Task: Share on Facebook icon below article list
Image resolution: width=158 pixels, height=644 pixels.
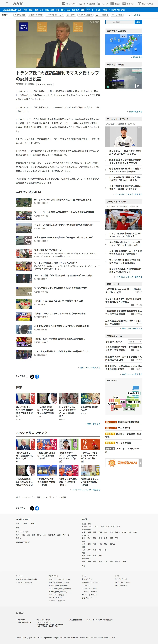Action: coord(37,377)
